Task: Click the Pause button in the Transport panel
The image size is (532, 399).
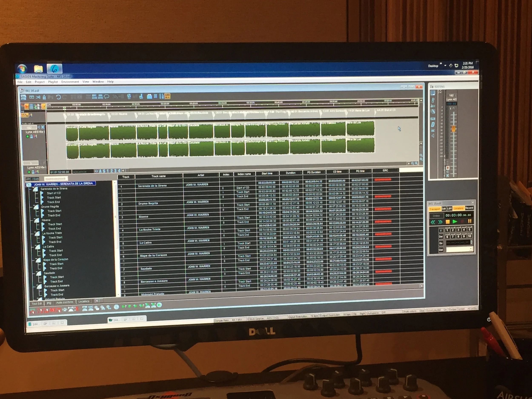Action: pyautogui.click(x=470, y=221)
